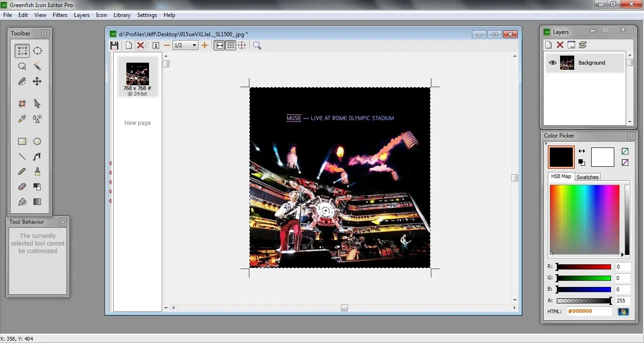Click the green G channel slider
644x343 pixels.
tap(584, 278)
